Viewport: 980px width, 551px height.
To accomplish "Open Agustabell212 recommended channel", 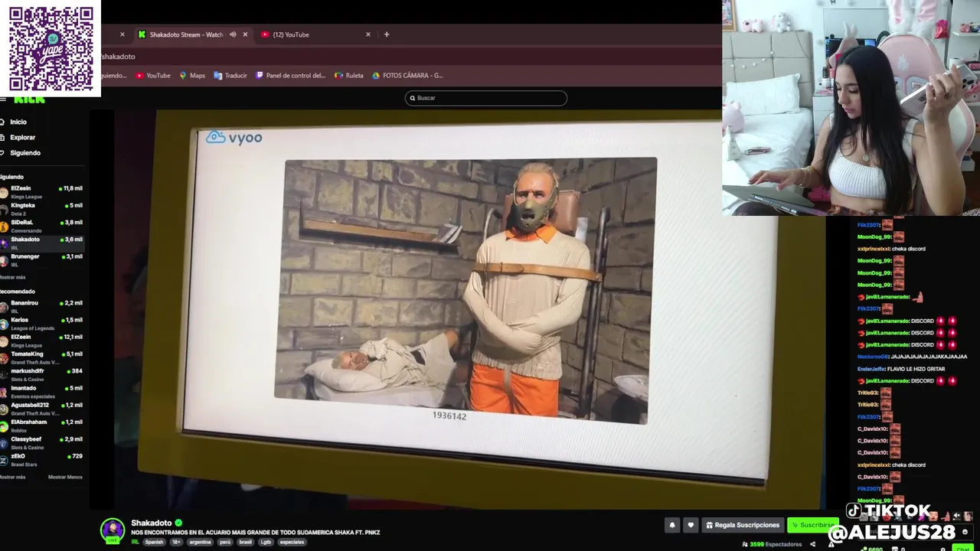I will pyautogui.click(x=41, y=409).
